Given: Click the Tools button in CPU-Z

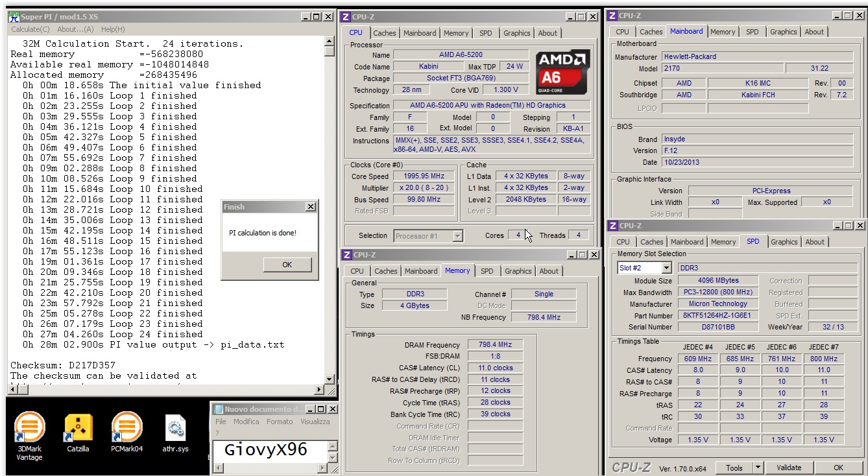Looking at the screenshot, I should (734, 468).
